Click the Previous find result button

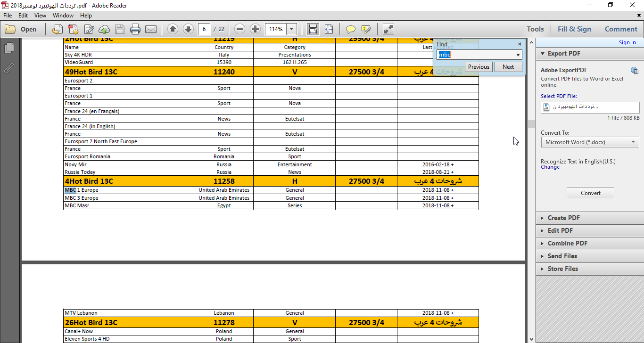tap(479, 67)
